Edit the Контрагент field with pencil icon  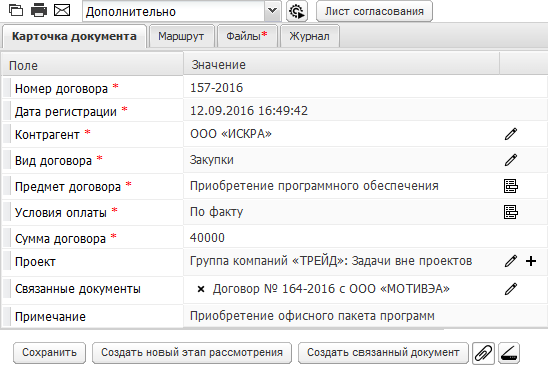[511, 134]
